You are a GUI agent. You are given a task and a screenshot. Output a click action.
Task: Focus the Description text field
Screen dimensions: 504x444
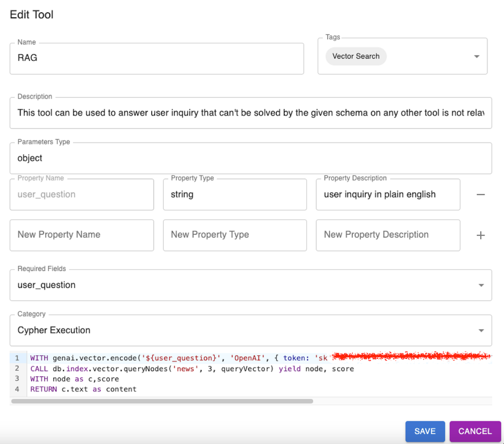251,113
